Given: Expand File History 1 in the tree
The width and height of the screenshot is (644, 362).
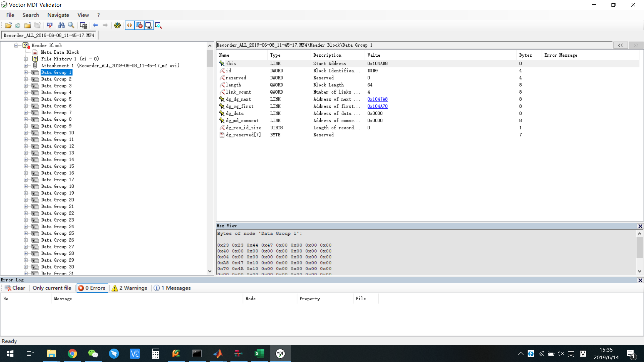Looking at the screenshot, I should click(26, 59).
